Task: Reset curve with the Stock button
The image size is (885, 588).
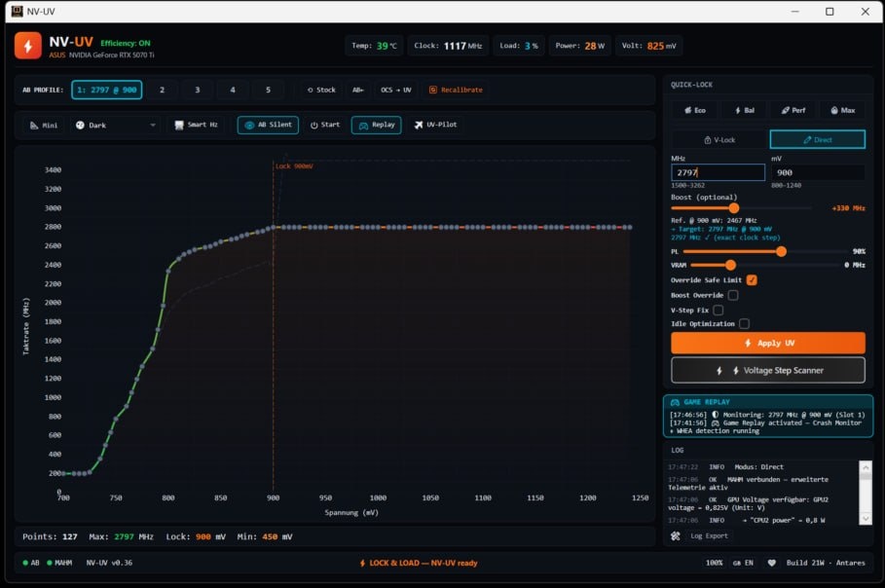Action: point(321,90)
